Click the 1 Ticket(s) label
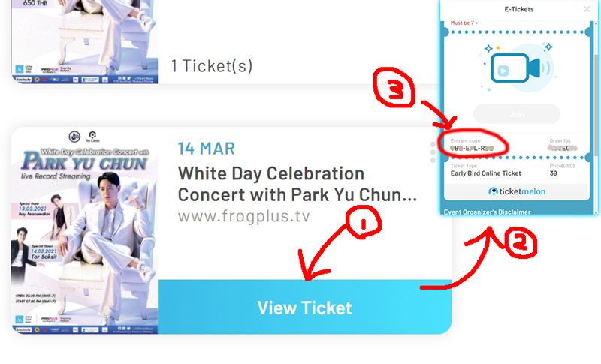 (x=212, y=66)
